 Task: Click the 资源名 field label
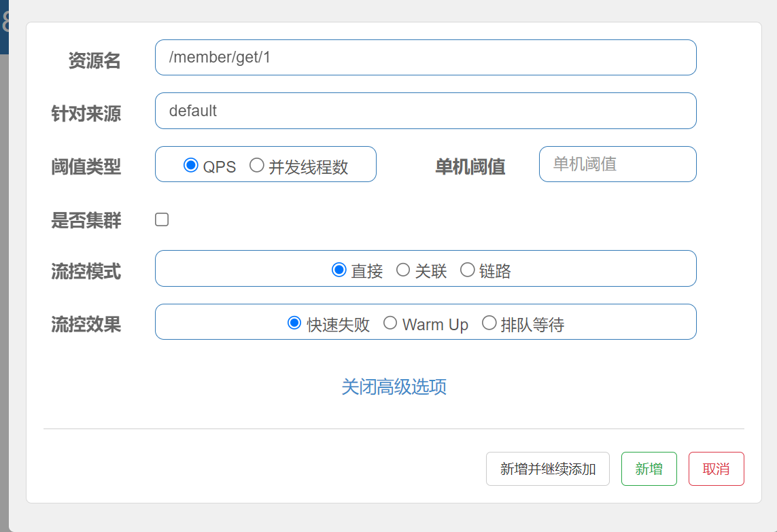tap(94, 60)
